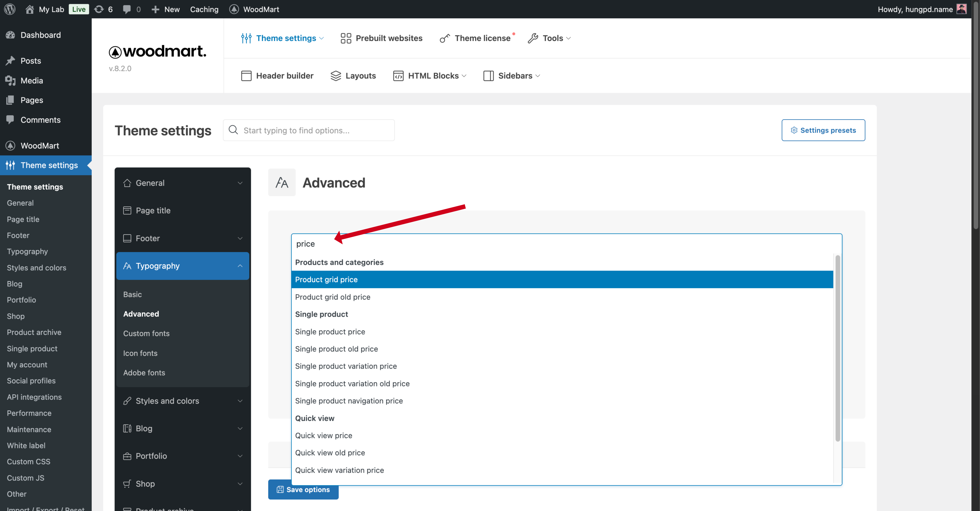980x511 pixels.
Task: Click the woodmart brand logo
Action: coord(157,51)
